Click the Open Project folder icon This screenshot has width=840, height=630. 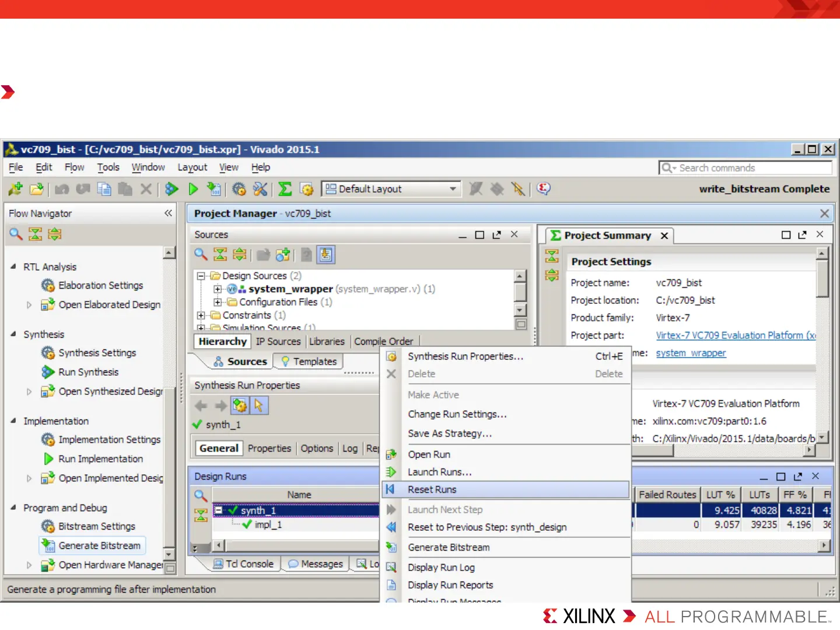tap(37, 189)
